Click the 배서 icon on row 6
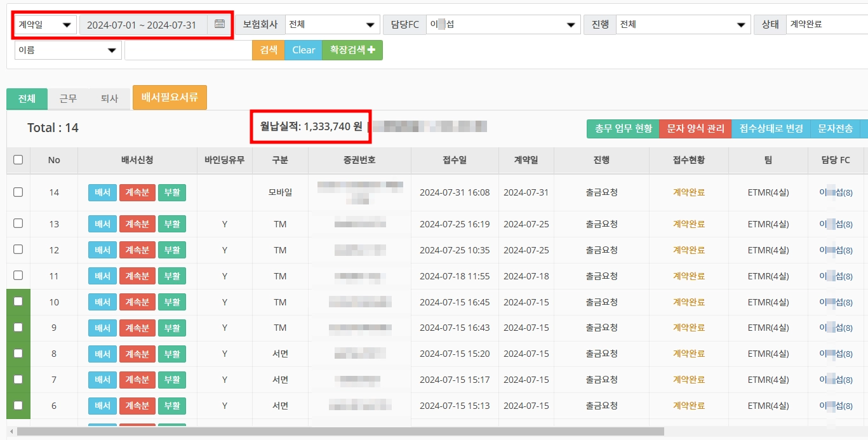 tap(102, 406)
